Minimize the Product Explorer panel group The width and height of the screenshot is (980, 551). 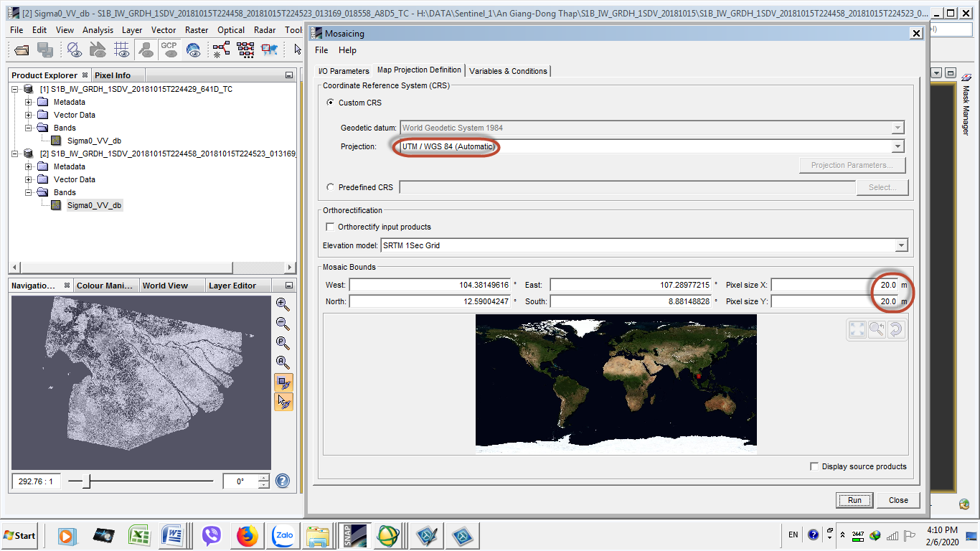[x=289, y=75]
